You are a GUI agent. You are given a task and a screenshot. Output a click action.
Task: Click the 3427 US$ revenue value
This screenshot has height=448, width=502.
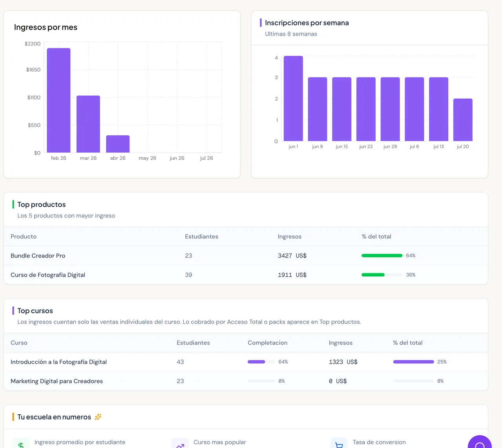coord(292,256)
